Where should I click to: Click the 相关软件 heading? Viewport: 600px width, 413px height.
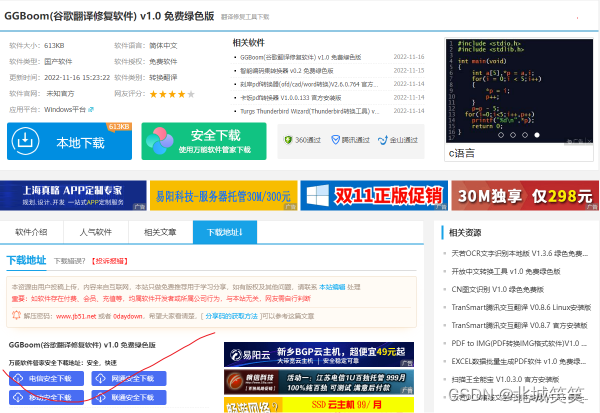click(249, 43)
